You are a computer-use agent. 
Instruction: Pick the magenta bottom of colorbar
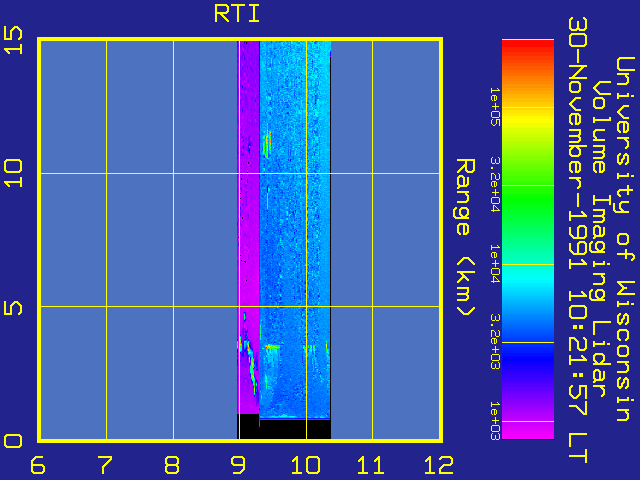click(x=528, y=431)
